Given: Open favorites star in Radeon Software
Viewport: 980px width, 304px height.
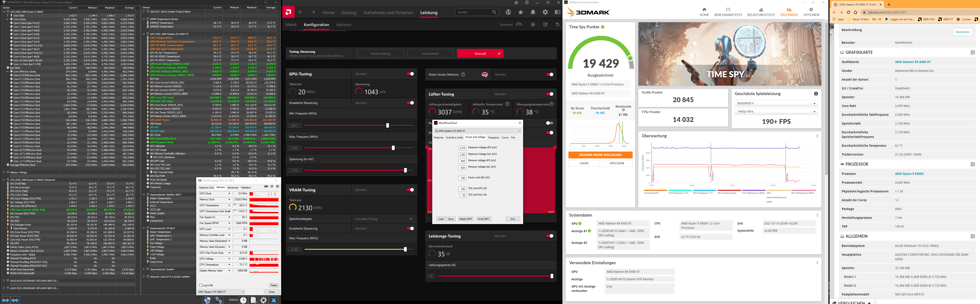Looking at the screenshot, I should tap(520, 12).
